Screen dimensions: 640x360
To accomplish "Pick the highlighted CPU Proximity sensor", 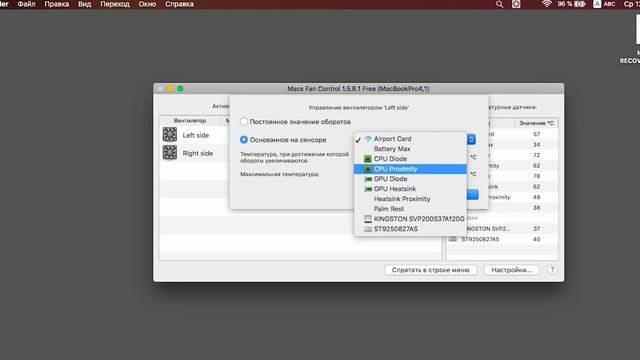I will [410, 169].
